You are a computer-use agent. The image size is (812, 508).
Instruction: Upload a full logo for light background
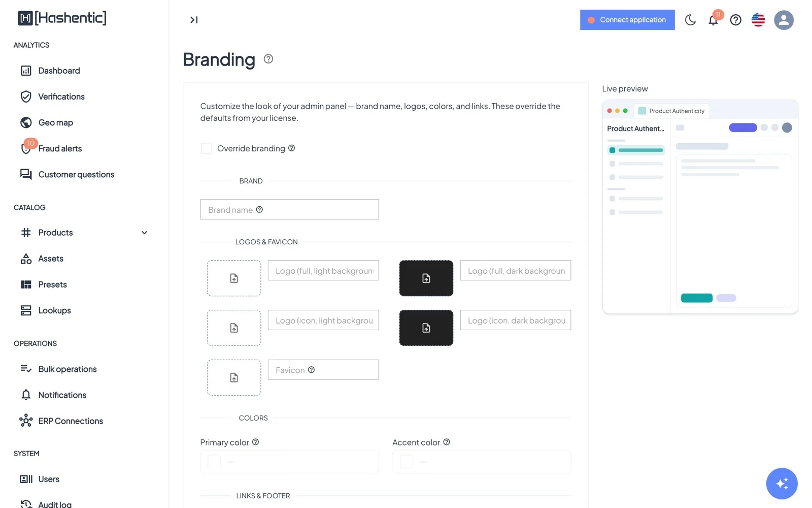click(234, 278)
